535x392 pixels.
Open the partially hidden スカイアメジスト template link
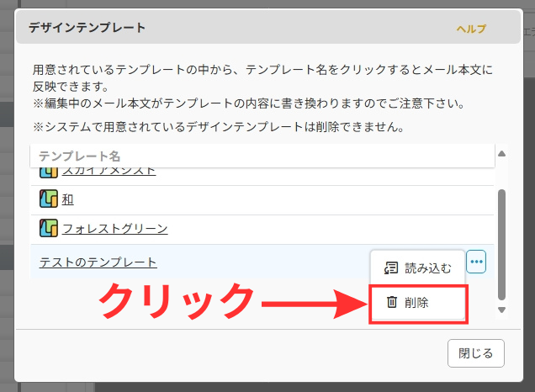pyautogui.click(x=109, y=171)
